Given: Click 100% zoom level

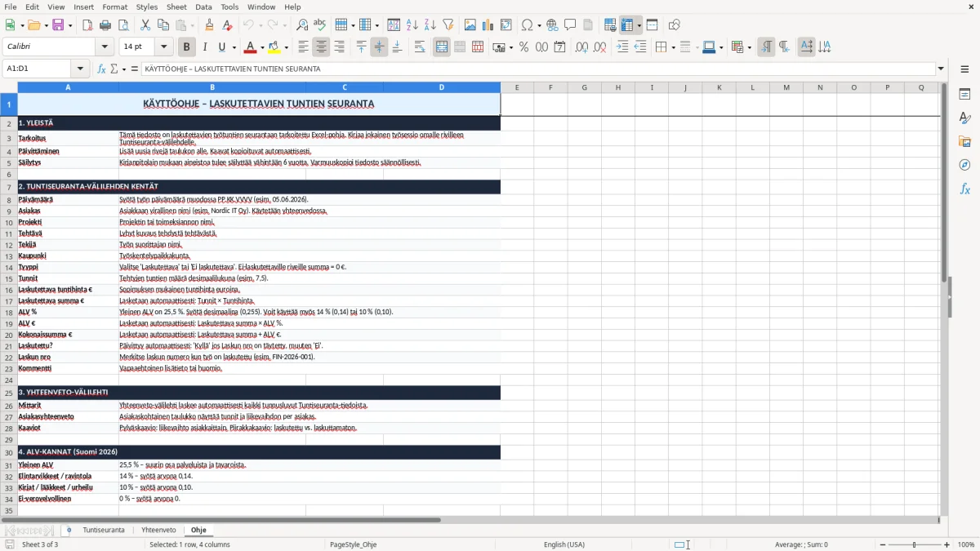Looking at the screenshot, I should pyautogui.click(x=966, y=544).
